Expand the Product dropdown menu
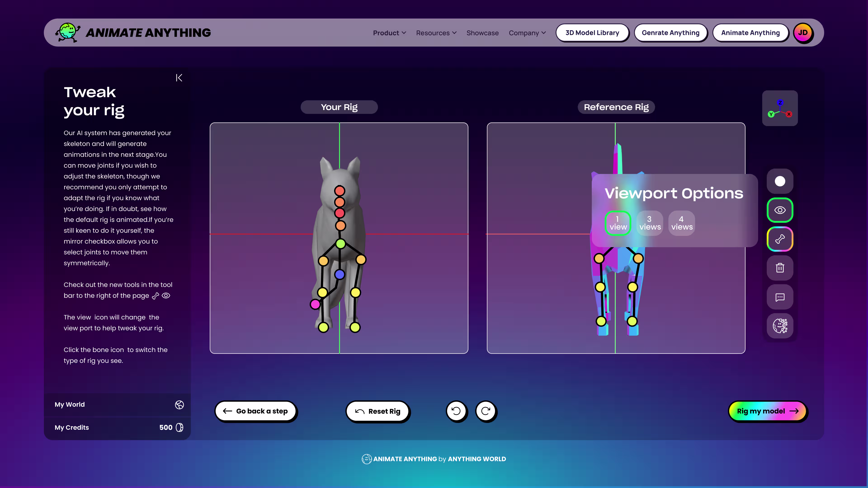Viewport: 868px width, 488px height. click(389, 33)
